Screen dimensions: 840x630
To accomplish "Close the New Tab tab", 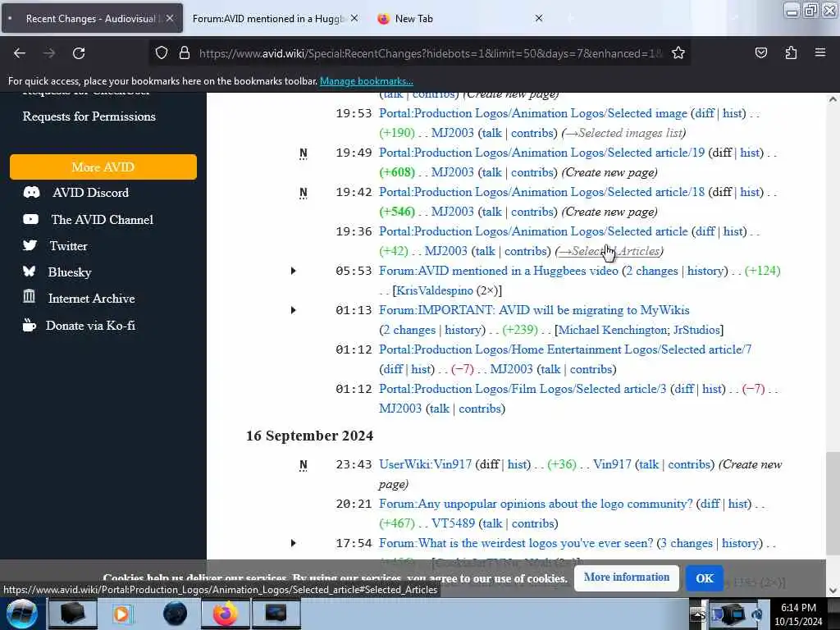I will (539, 18).
